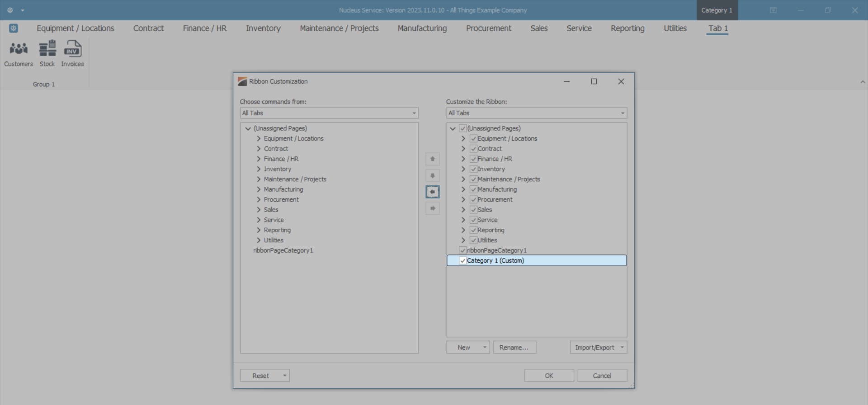
Task: Open the Stock ribbon icon
Action: (47, 54)
